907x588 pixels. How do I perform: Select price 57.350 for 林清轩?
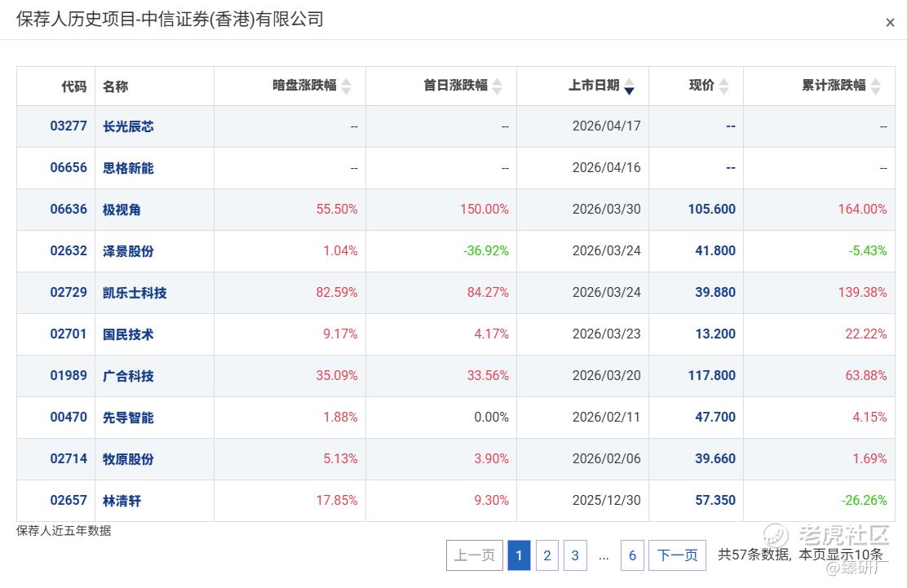coord(715,501)
